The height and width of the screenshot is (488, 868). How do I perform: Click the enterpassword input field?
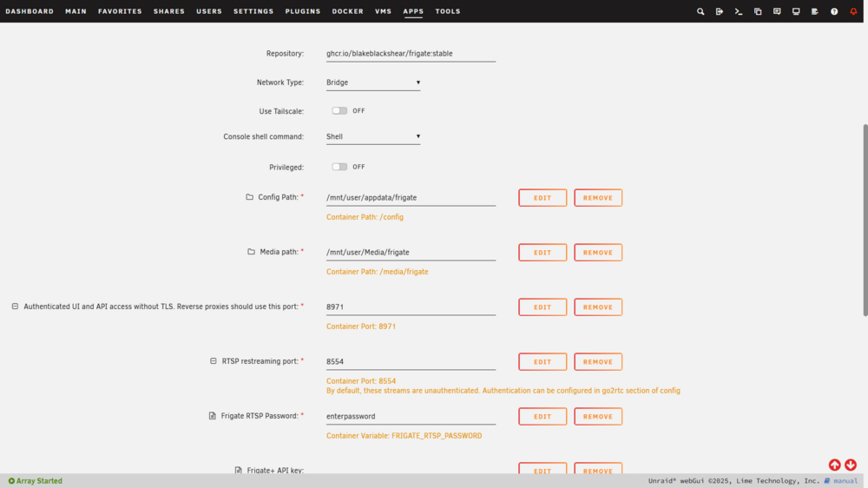pos(411,416)
